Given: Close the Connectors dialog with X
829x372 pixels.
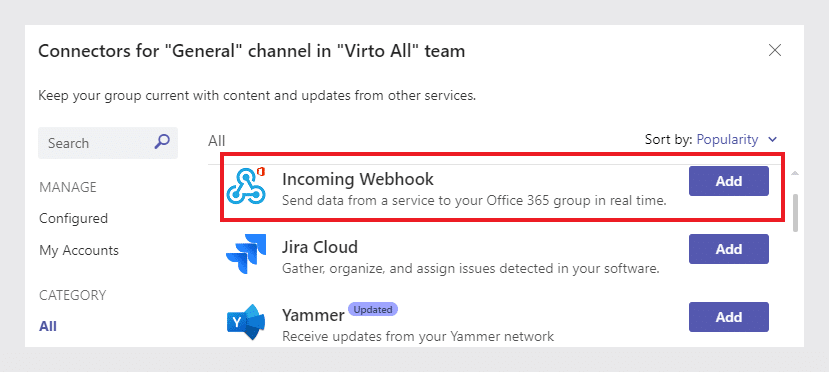Looking at the screenshot, I should coord(775,50).
